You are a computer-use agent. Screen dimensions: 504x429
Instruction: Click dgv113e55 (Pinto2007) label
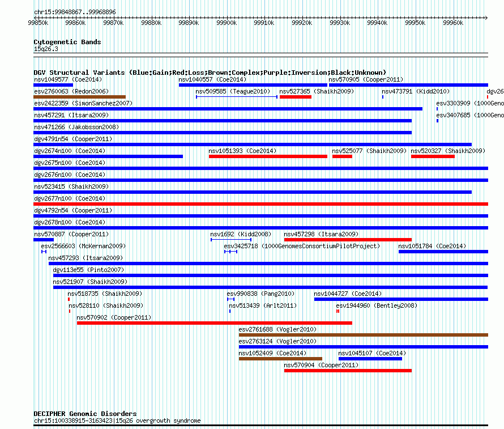(x=88, y=270)
